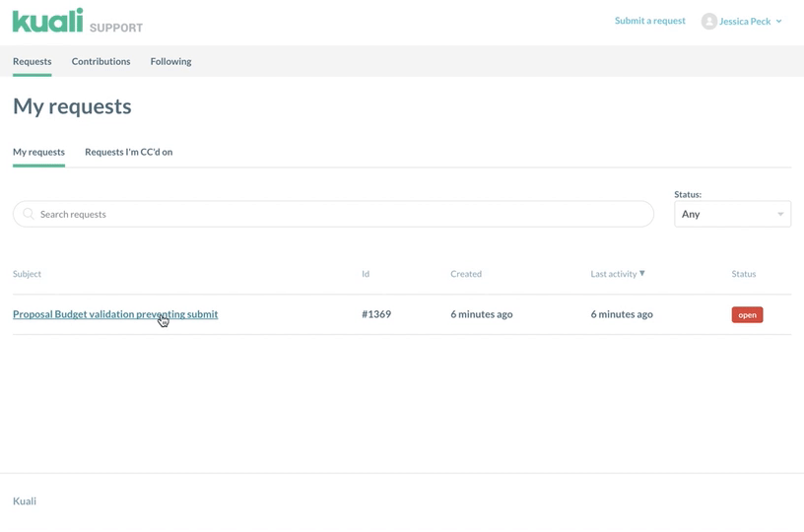Focus the Search requests field
Image resolution: width=804 pixels, height=532 pixels.
pyautogui.click(x=333, y=214)
